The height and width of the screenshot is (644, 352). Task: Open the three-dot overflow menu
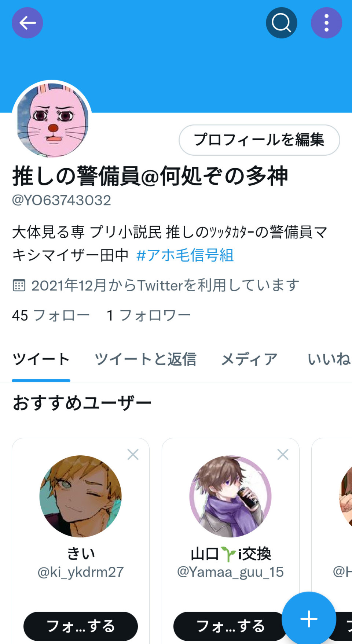click(327, 23)
